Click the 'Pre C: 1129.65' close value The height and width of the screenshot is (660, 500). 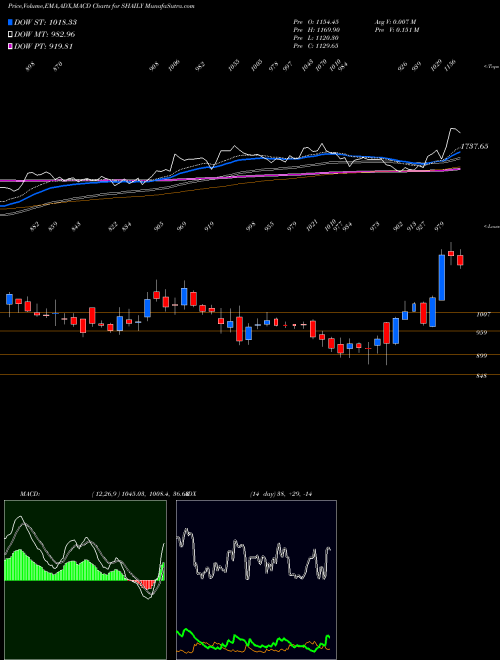[316, 46]
